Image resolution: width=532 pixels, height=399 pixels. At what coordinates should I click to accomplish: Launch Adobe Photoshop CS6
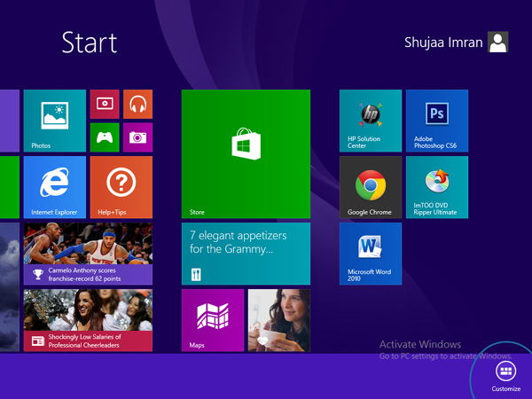[437, 121]
